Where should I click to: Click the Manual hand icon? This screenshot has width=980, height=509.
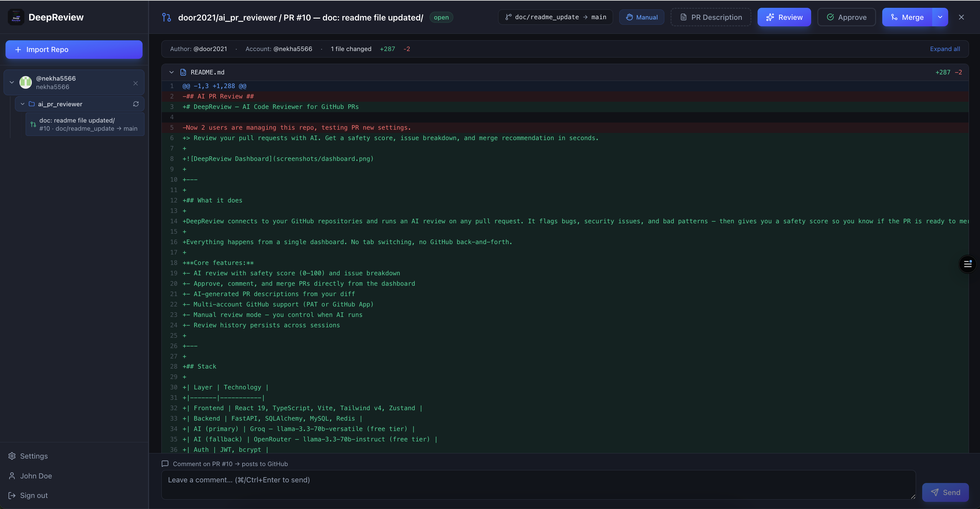(629, 17)
